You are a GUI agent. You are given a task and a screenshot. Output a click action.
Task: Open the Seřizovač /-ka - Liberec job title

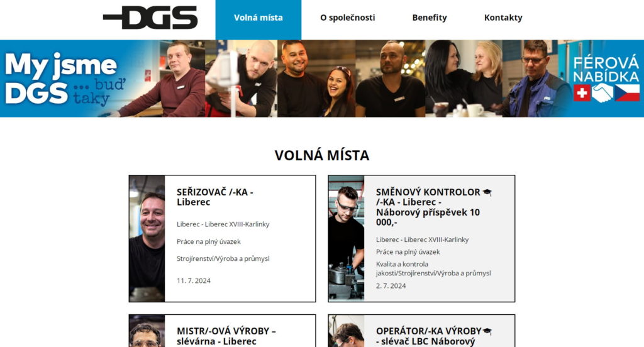(x=215, y=197)
